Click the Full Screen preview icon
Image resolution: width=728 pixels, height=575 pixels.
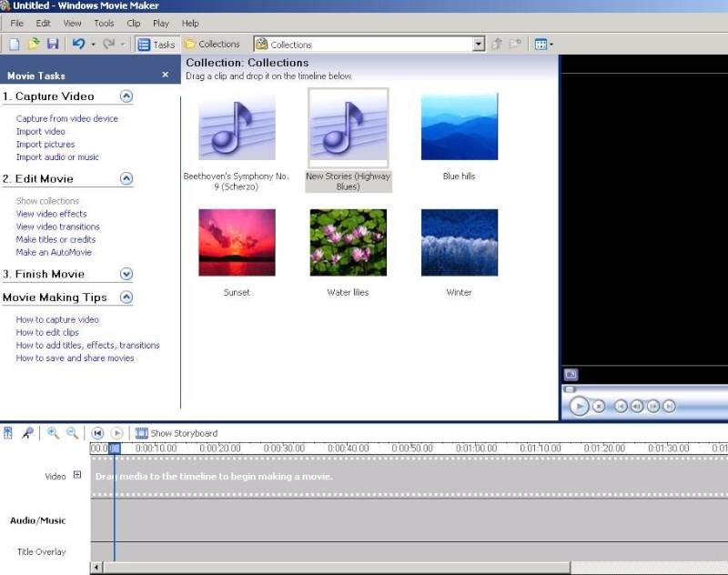tap(571, 374)
